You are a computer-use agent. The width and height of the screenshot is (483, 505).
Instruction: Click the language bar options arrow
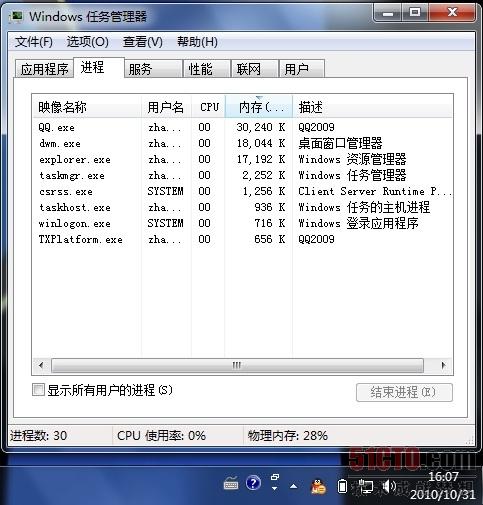(x=274, y=489)
